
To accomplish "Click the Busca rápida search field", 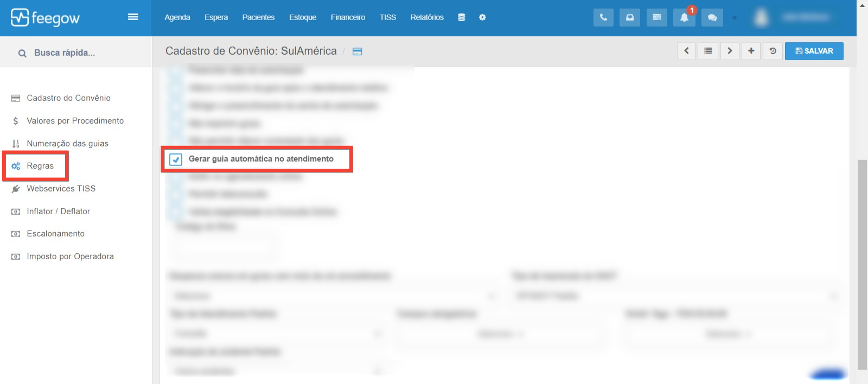I will tap(75, 53).
